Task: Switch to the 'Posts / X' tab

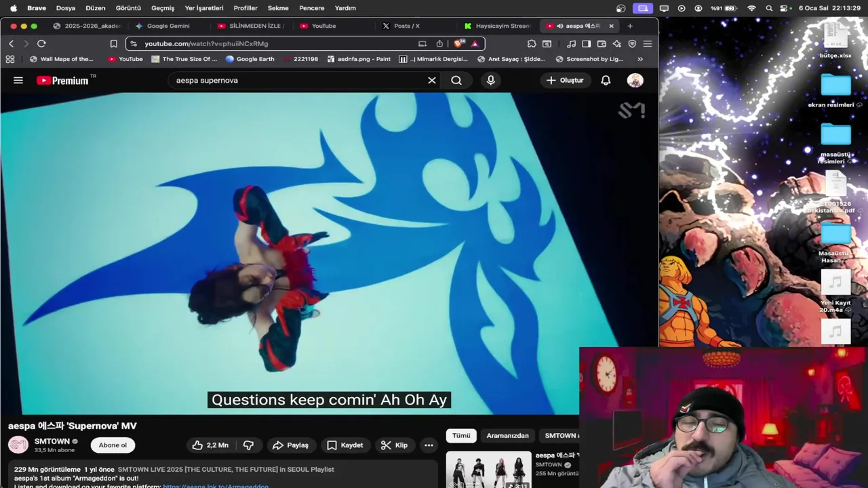Action: point(407,26)
